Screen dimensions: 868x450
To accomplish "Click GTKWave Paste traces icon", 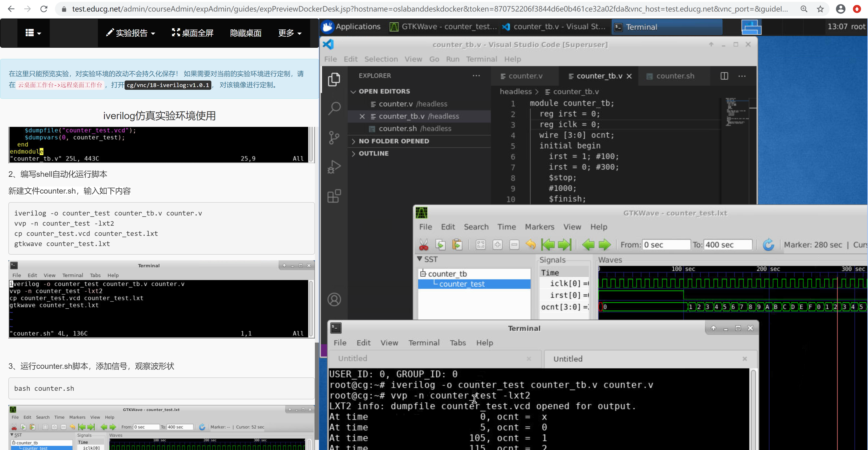I will (x=457, y=245).
